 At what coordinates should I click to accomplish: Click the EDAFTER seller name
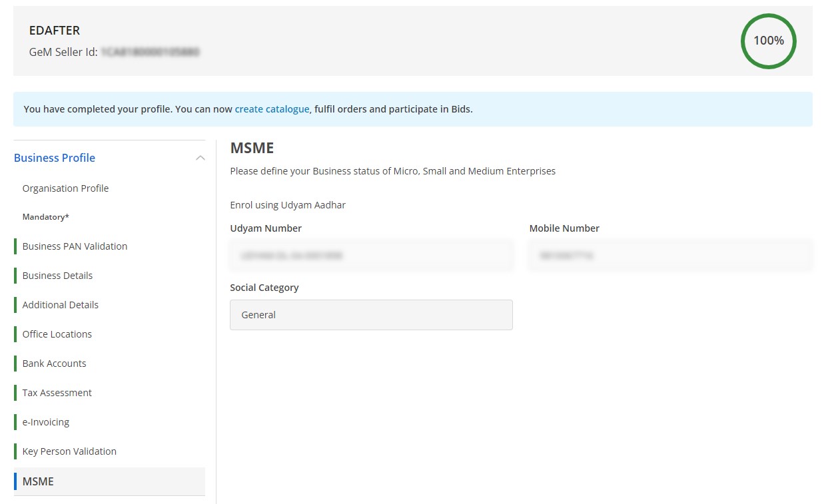(55, 31)
